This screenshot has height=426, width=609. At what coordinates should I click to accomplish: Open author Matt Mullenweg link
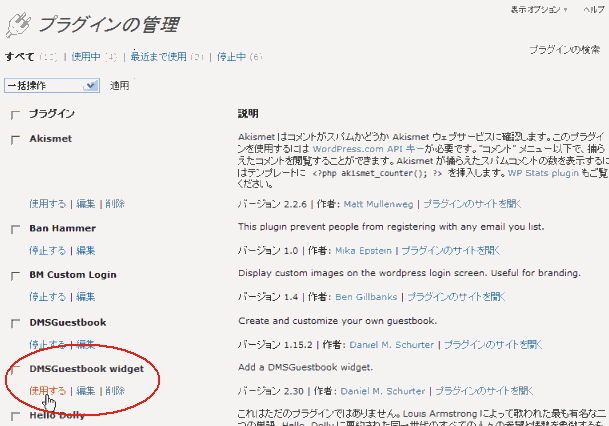point(378,204)
